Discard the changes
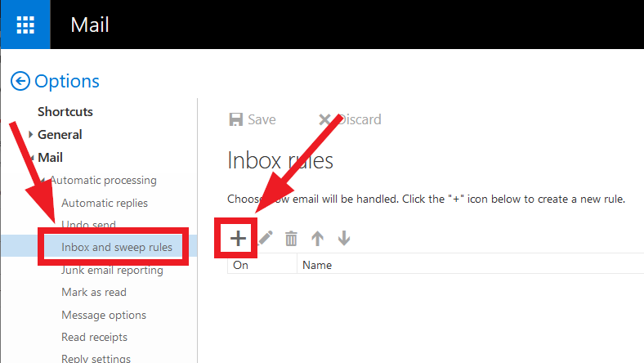The width and height of the screenshot is (644, 363). (350, 119)
